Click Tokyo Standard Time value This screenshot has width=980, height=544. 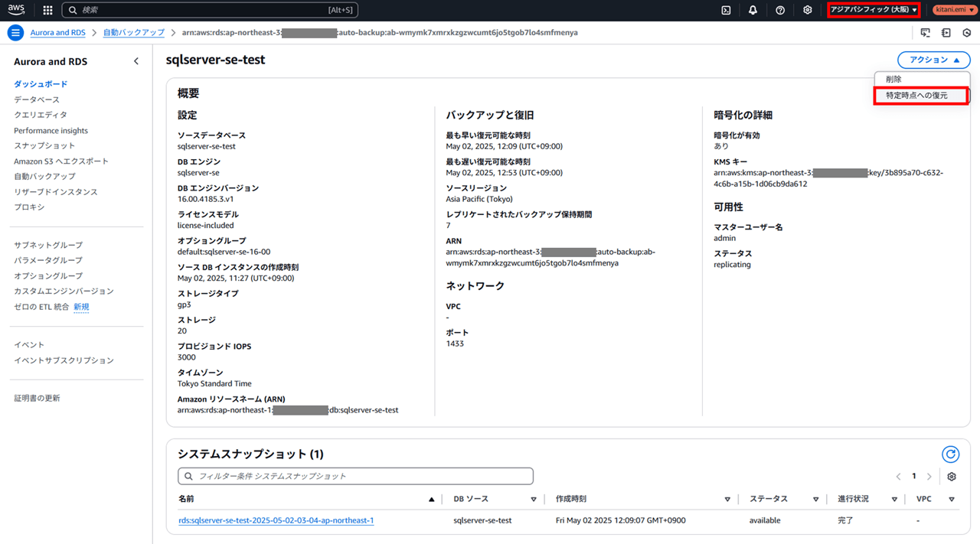click(214, 384)
